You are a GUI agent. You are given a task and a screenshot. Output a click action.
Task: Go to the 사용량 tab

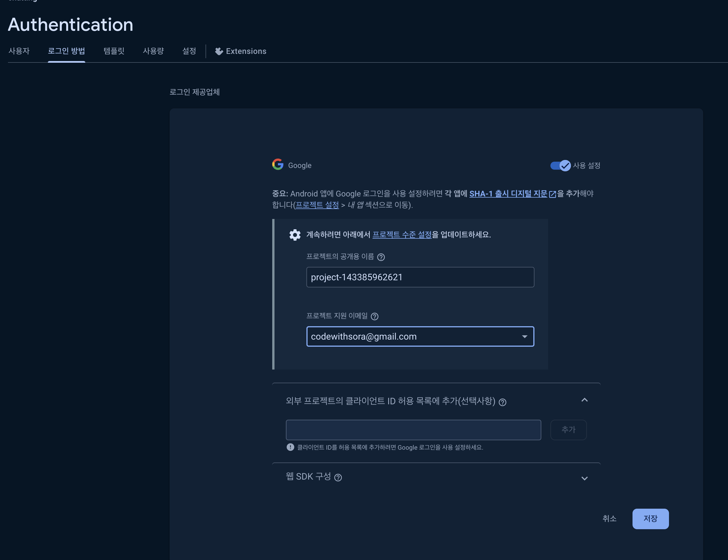tap(153, 51)
